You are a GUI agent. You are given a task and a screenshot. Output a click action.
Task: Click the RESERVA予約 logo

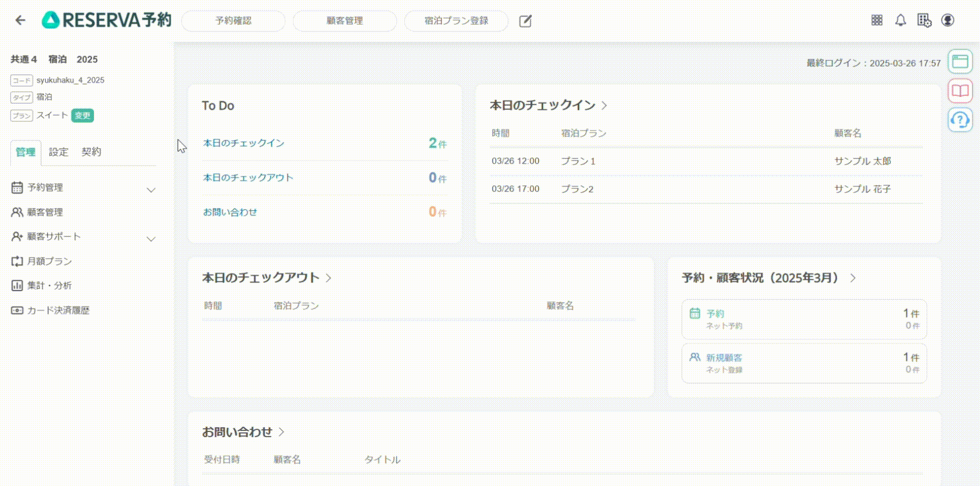tap(106, 20)
